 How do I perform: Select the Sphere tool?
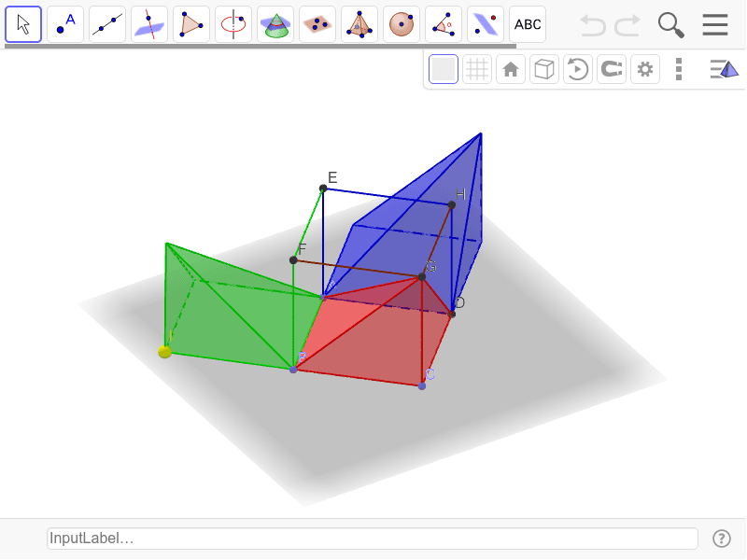402,24
